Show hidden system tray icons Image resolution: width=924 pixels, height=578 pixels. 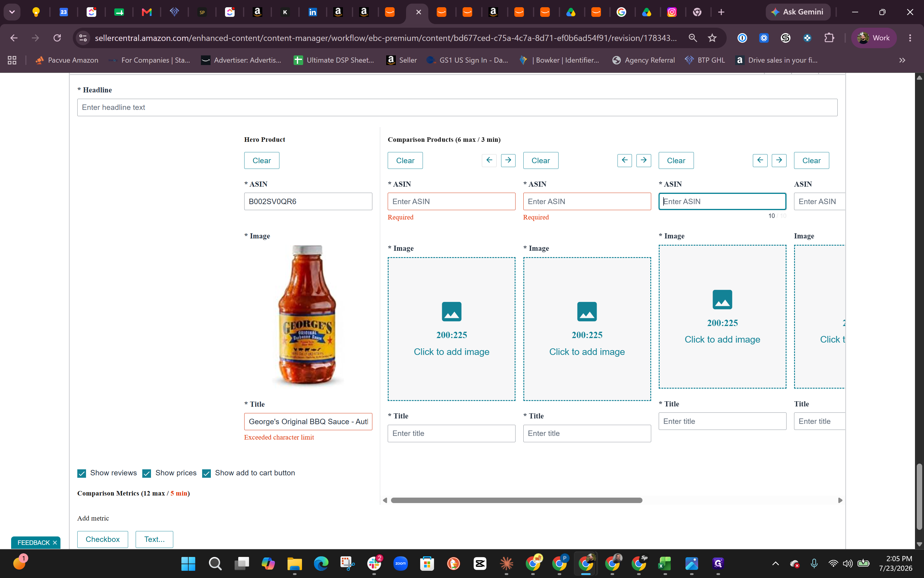(775, 564)
